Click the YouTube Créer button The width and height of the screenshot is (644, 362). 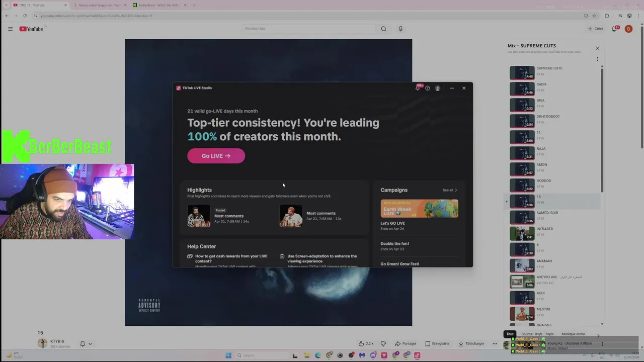pos(595,29)
